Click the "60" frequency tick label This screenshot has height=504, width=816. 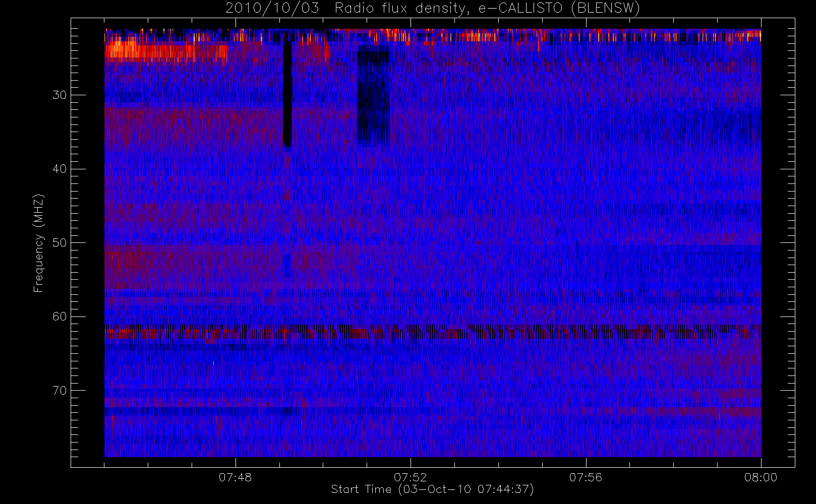click(x=60, y=317)
